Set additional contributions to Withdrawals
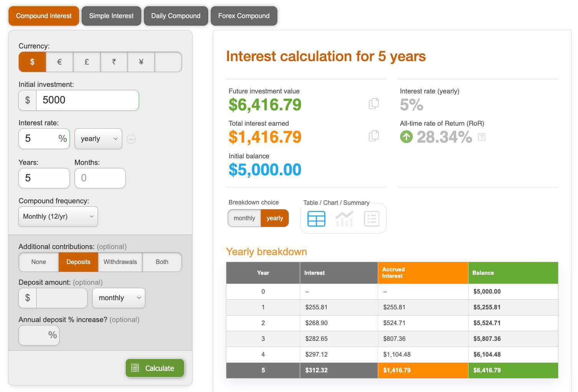The image size is (578, 392). (120, 262)
